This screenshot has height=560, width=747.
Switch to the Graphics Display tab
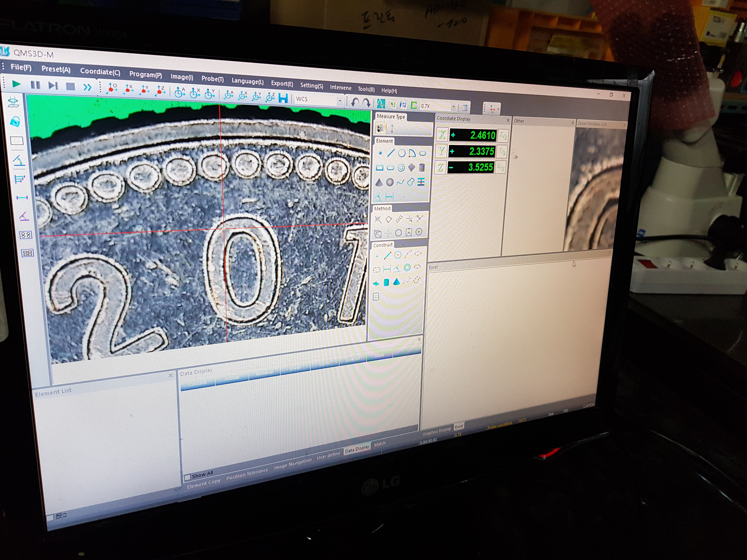point(437,431)
